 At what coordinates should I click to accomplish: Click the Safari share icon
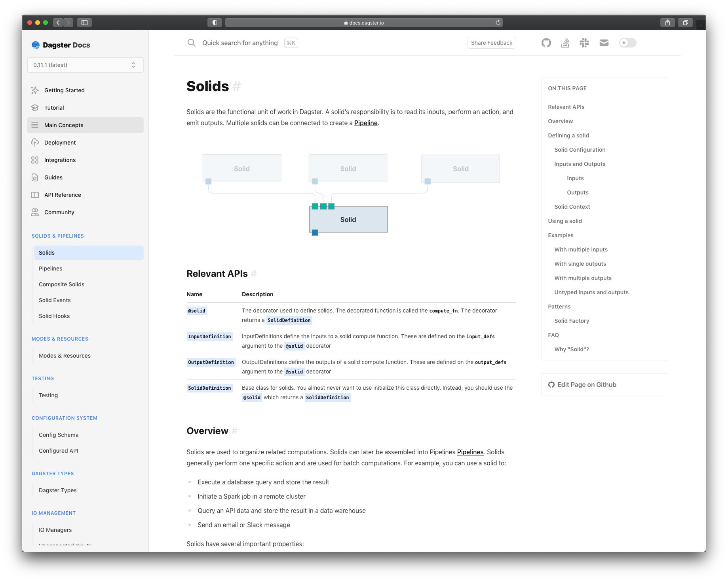coord(667,23)
